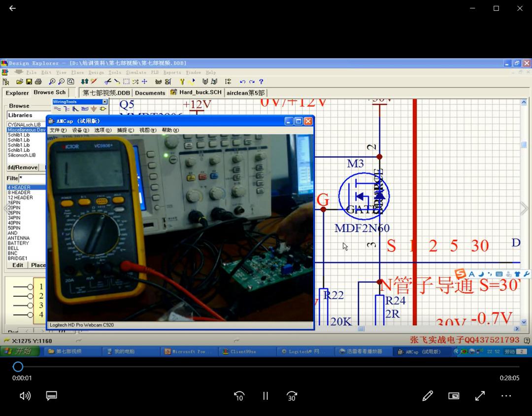Switch to Client99se on the taskbar

pos(247,351)
